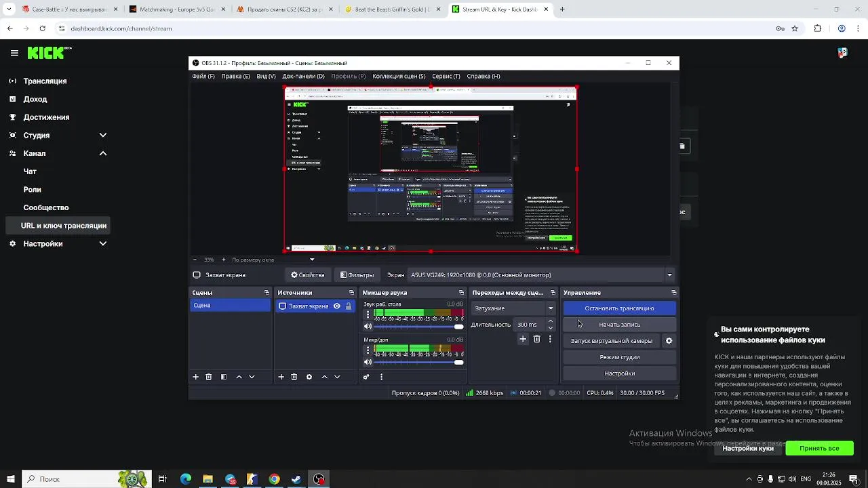Decrease transition duration with down arrow
Image resolution: width=868 pixels, height=488 pixels.
[550, 327]
